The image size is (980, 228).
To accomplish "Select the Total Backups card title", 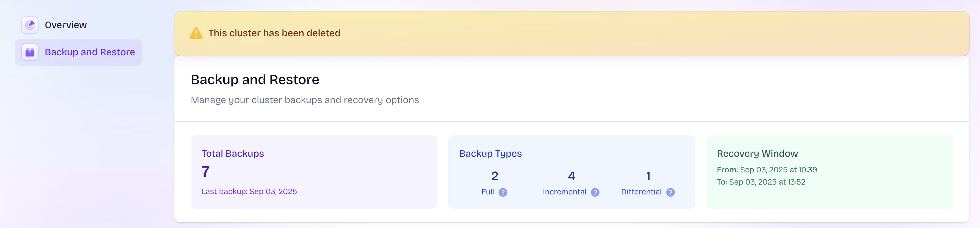I will tap(232, 153).
